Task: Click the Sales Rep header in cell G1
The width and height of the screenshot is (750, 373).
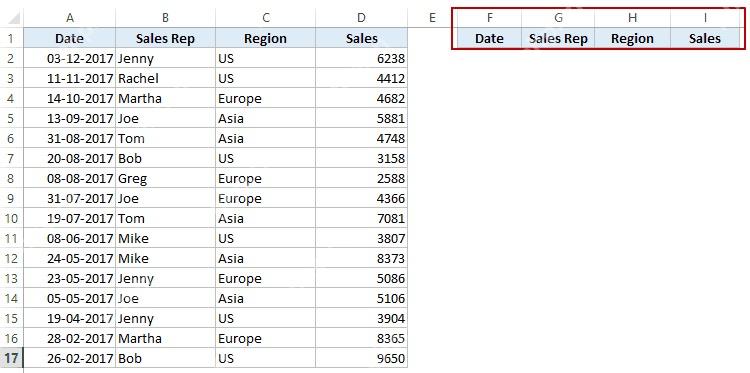Action: (558, 38)
